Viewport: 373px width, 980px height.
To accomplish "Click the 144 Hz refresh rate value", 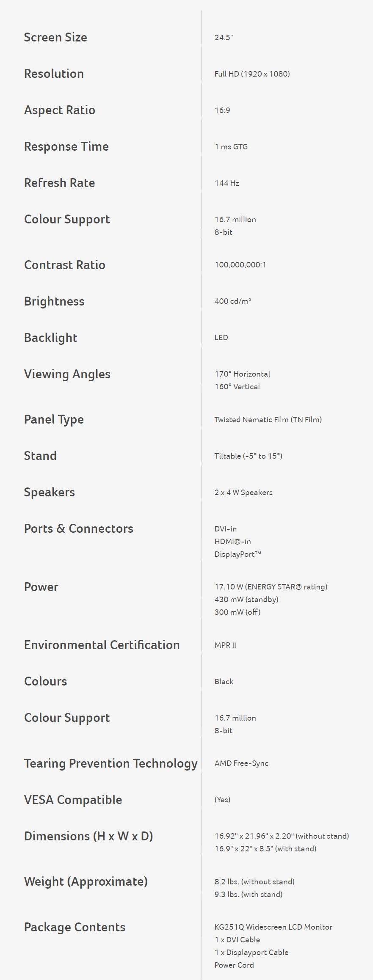I will click(227, 183).
